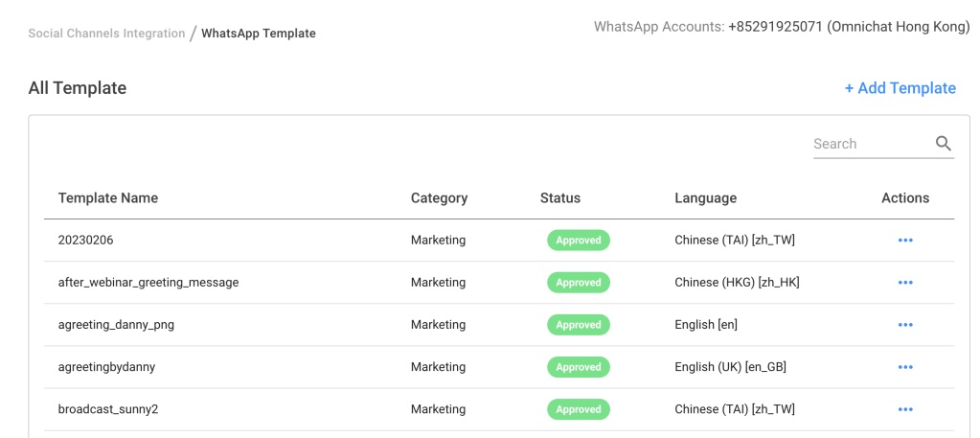This screenshot has height=438, width=980.
Task: Open actions menu for agreeting_danny_png
Action: 905,325
